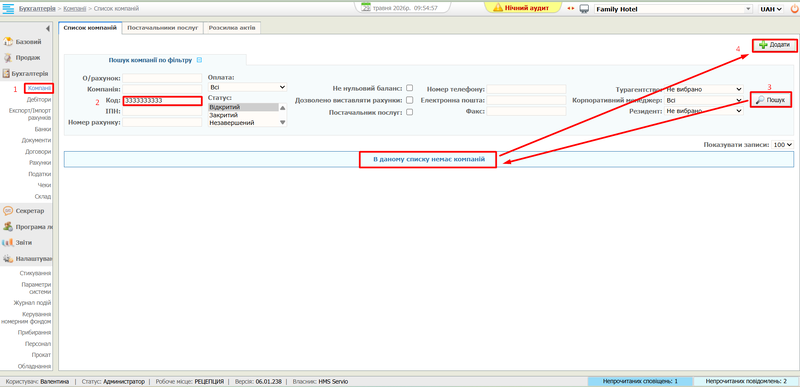Open the Резидент dropdown
Screen dimensions: 800x387
click(x=704, y=111)
